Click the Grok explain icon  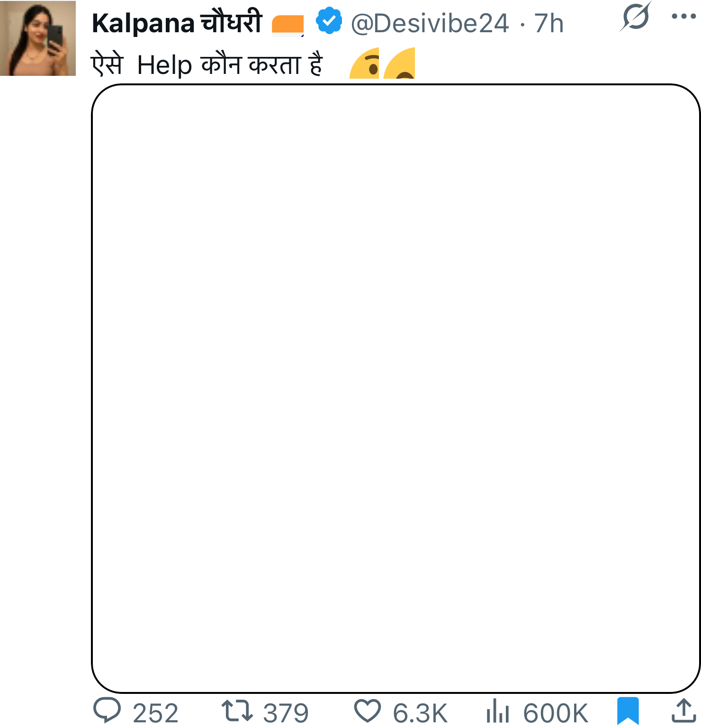coord(635,17)
